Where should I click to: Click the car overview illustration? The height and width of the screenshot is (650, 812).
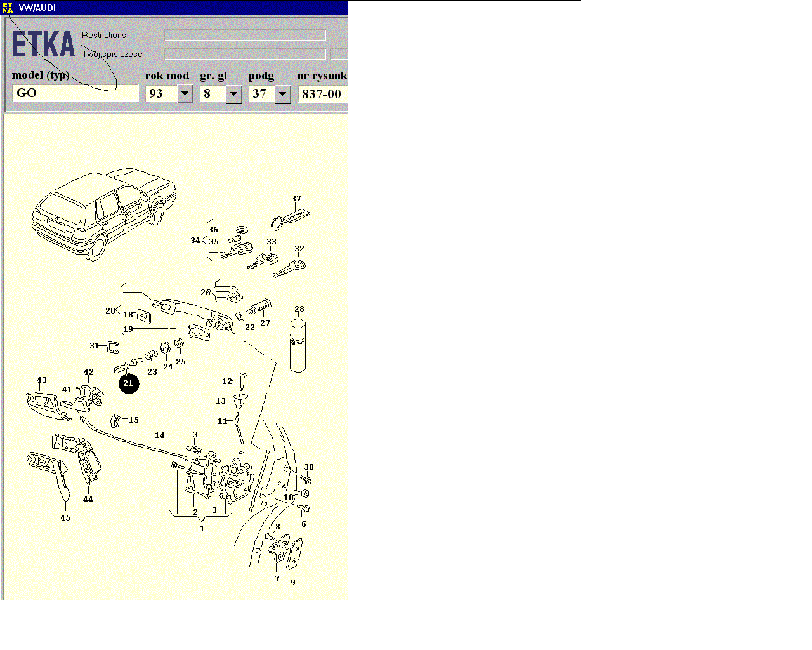(104, 214)
